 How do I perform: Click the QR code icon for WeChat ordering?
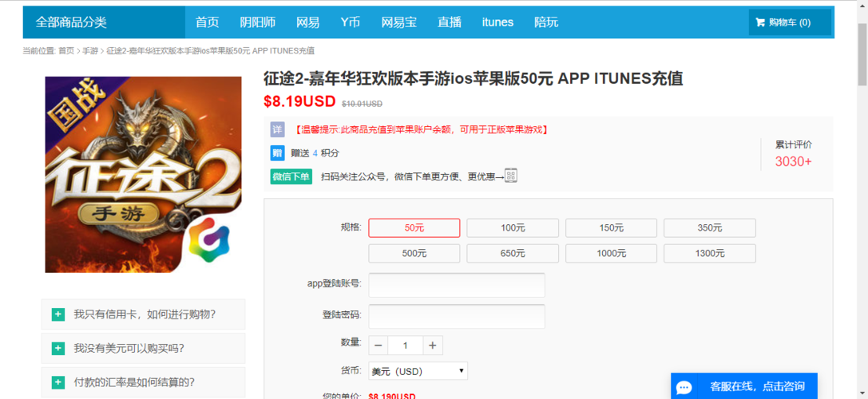tap(511, 176)
